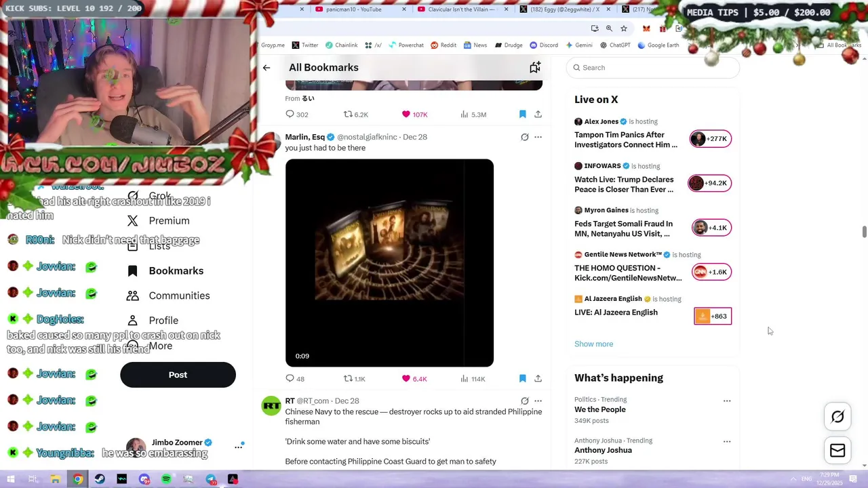Open Drudge bookmark in bookmarks bar
The height and width of the screenshot is (488, 868).
click(509, 45)
